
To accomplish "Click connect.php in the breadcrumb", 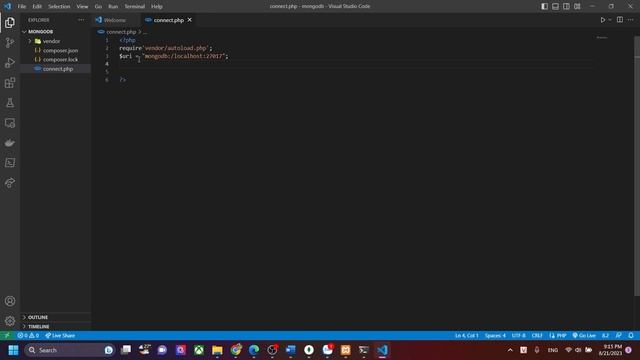I will (x=121, y=32).
